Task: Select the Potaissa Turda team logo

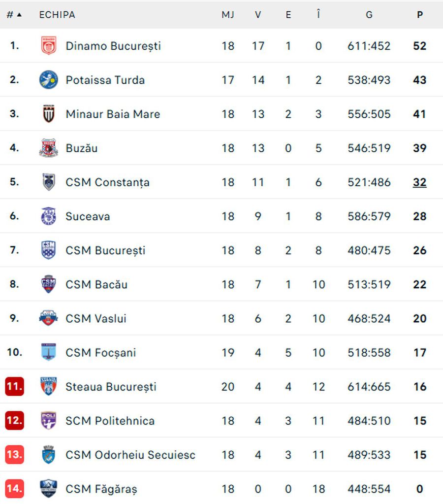Action: [48, 80]
